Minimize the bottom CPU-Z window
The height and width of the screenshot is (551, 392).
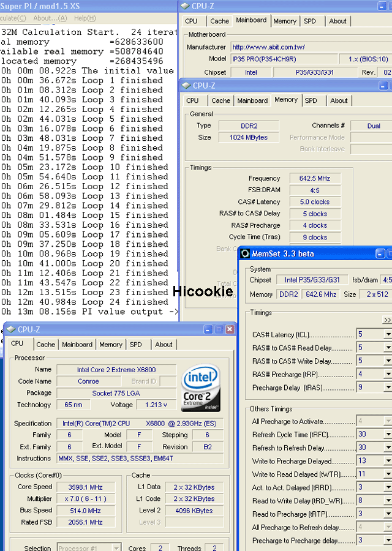click(208, 329)
